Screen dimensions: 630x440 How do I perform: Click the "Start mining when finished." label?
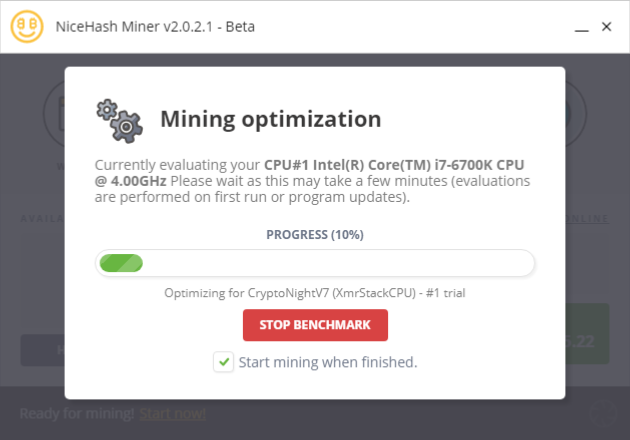(x=327, y=362)
